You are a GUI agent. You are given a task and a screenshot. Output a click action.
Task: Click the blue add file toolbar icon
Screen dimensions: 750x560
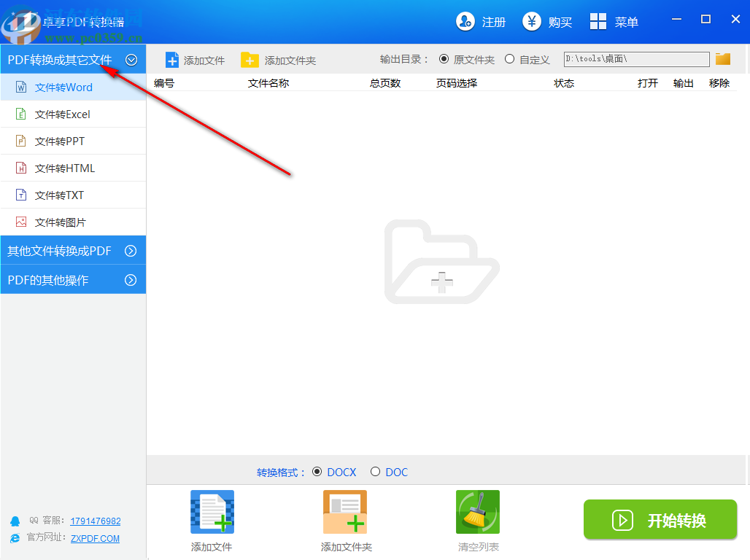[x=171, y=61]
